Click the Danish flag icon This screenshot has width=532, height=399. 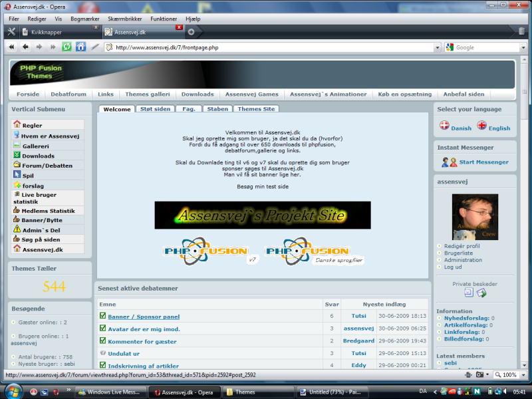pos(444,126)
